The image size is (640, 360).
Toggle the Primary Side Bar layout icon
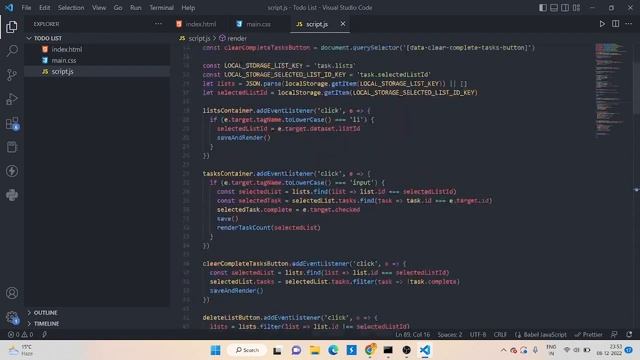(x=542, y=7)
